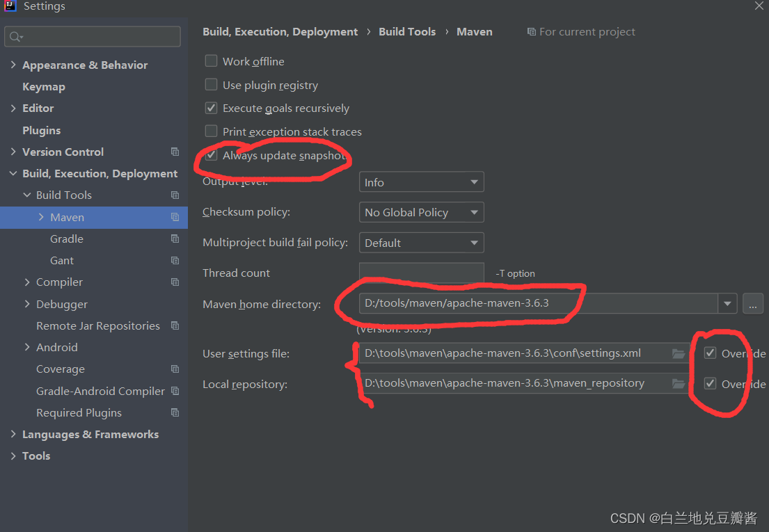
Task: Click Build Tools breadcrumb
Action: click(x=407, y=32)
